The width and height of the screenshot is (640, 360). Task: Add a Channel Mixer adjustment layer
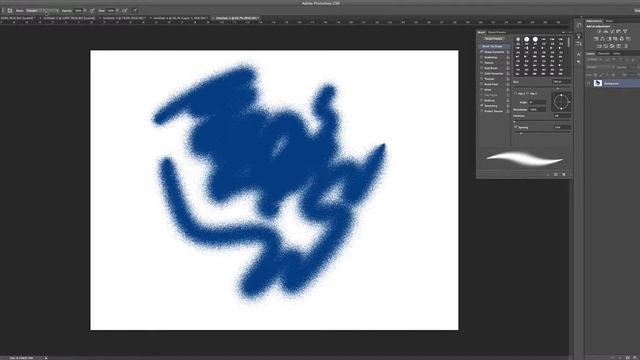[622, 39]
